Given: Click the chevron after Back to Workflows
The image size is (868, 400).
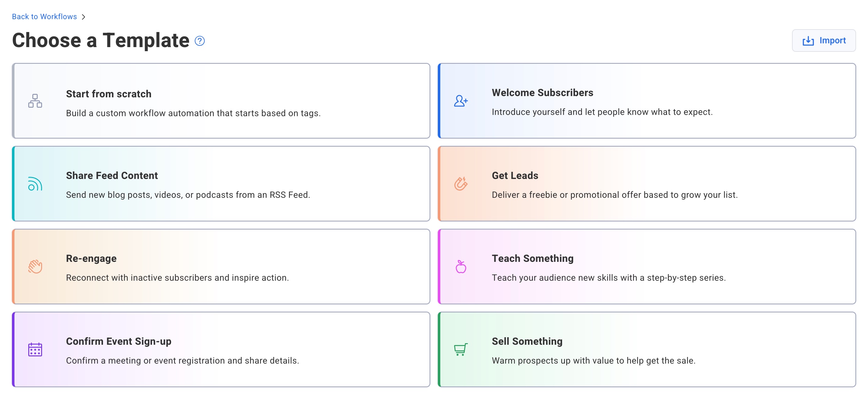Looking at the screenshot, I should coord(83,16).
